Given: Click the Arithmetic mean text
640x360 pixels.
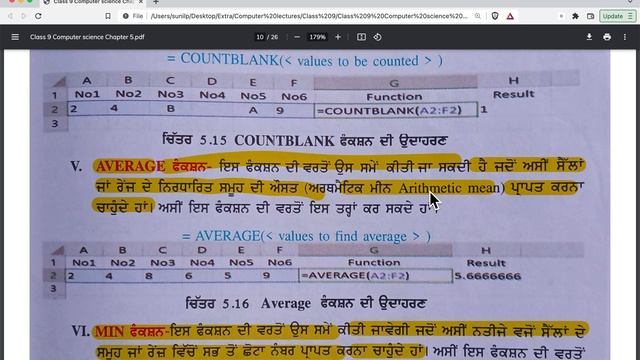Looking at the screenshot, I should (x=449, y=188).
